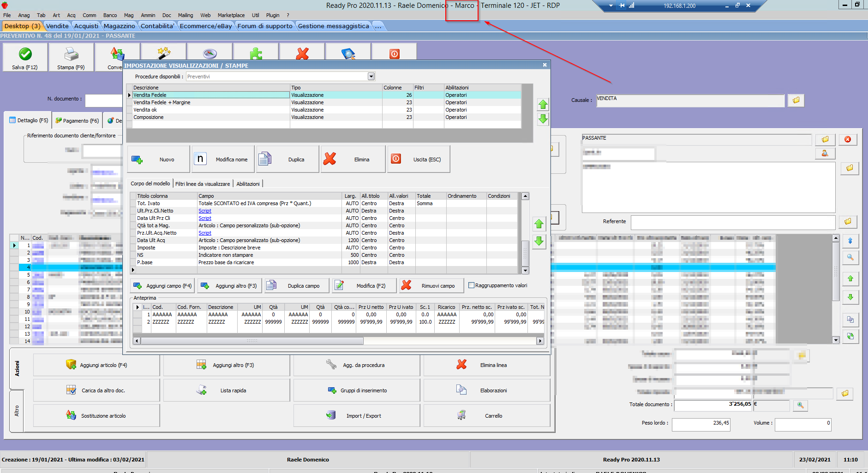Open the Plugin menu
The height and width of the screenshot is (473, 868).
point(273,15)
